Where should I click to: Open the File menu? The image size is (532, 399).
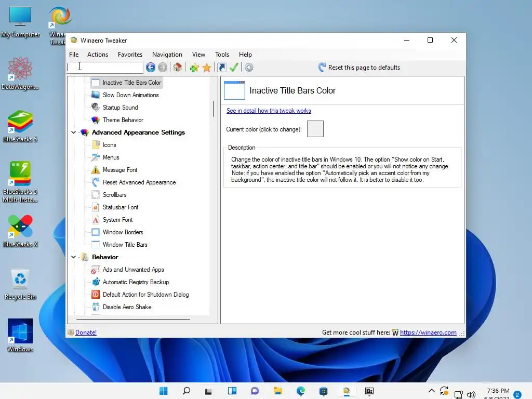point(74,54)
